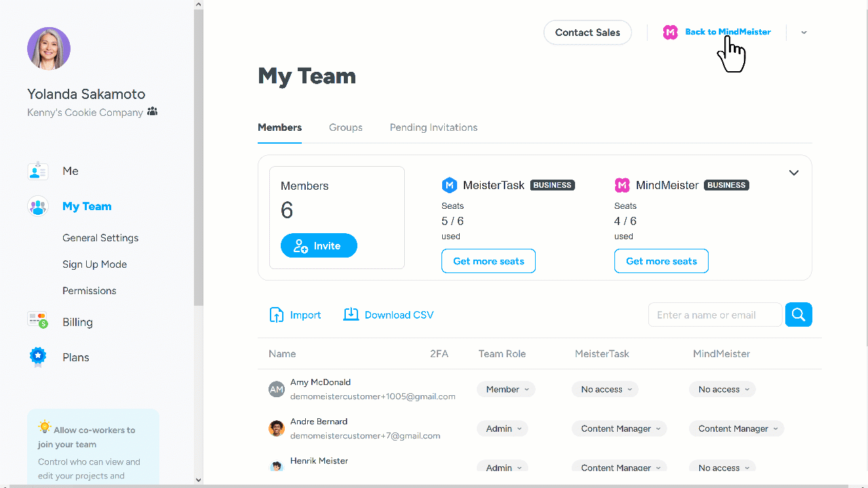Click the Contact Sales button
The image size is (868, 488).
588,33
